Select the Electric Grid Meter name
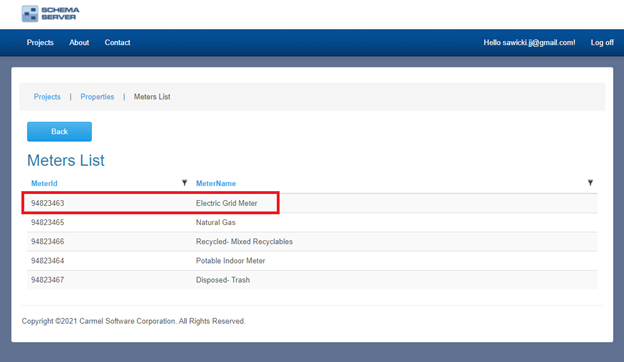The image size is (624, 362). [x=226, y=203]
